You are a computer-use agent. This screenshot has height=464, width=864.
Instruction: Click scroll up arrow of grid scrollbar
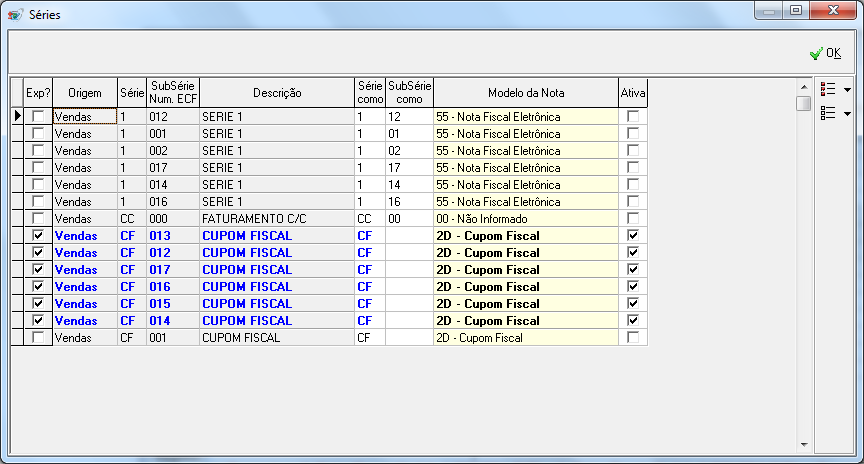click(x=804, y=87)
